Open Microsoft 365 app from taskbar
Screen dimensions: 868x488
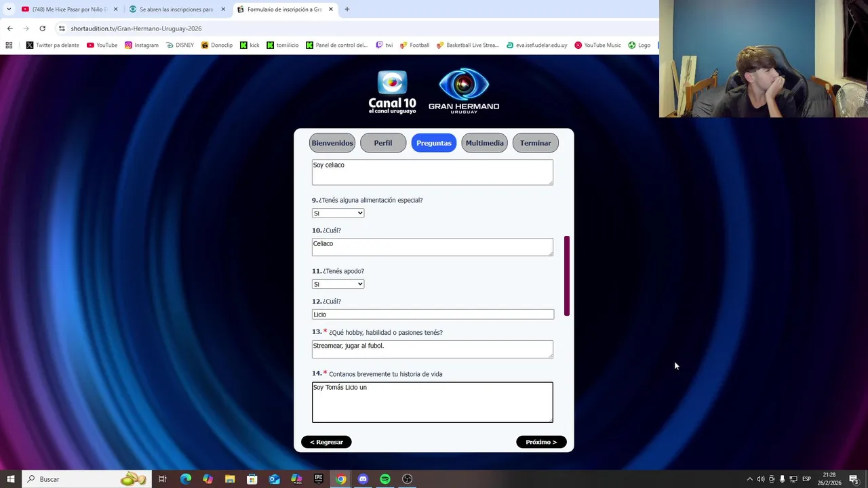(296, 479)
